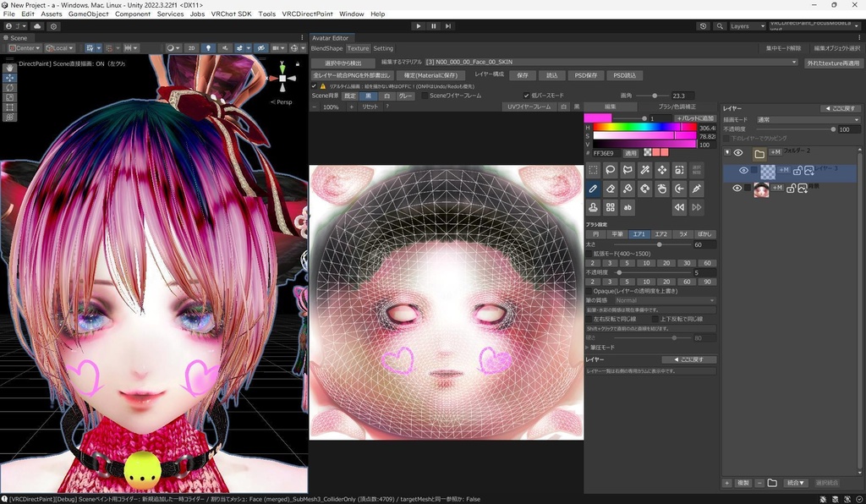Open the edit material dropdown
Screen dimensions: 866x504
(612, 63)
